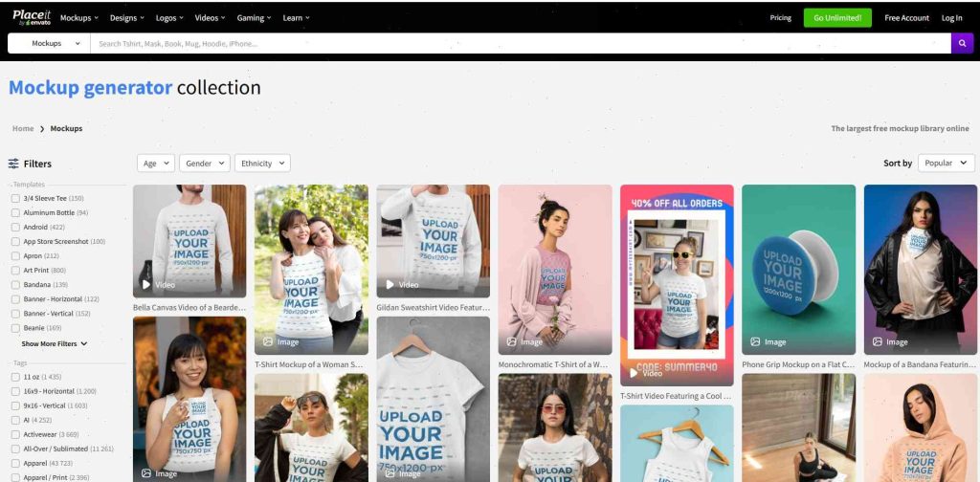Open the hanging white T-shirt mockup thumbnail

point(434,399)
